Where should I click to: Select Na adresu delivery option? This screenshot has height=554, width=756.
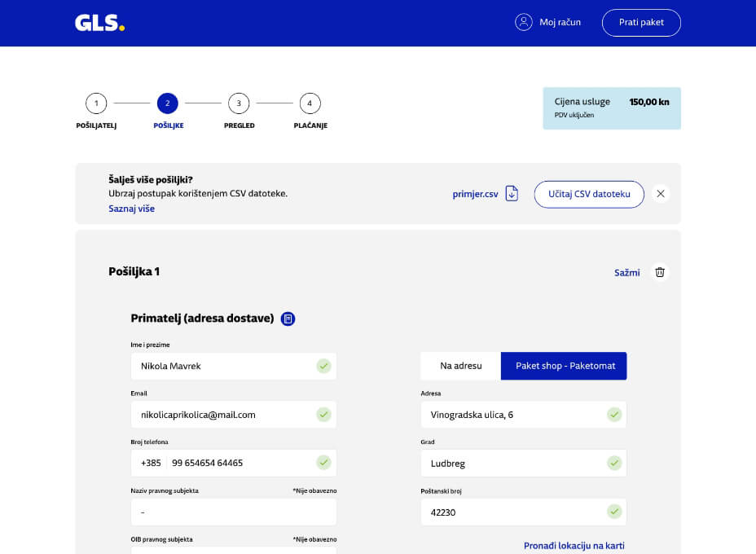(x=461, y=366)
